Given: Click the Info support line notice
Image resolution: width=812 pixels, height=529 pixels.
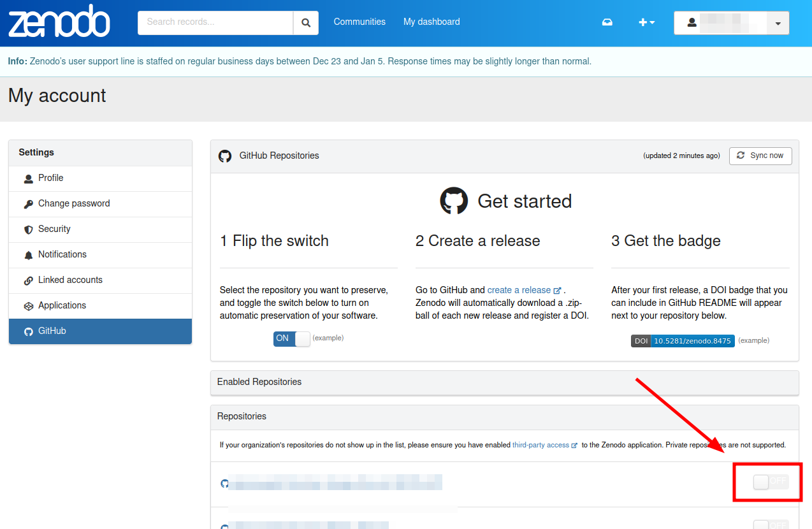Looking at the screenshot, I should pos(300,62).
